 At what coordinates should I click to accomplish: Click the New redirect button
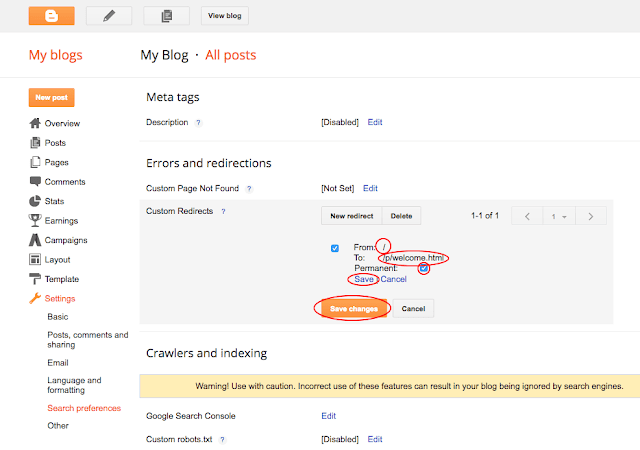click(x=351, y=216)
